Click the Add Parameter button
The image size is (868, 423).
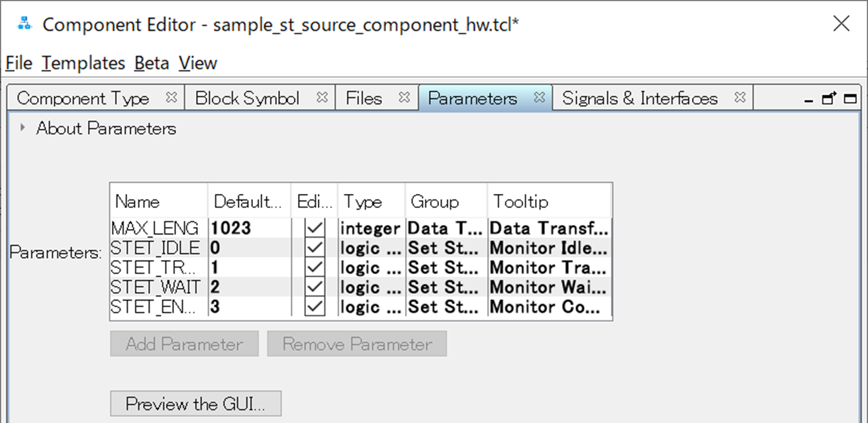184,344
